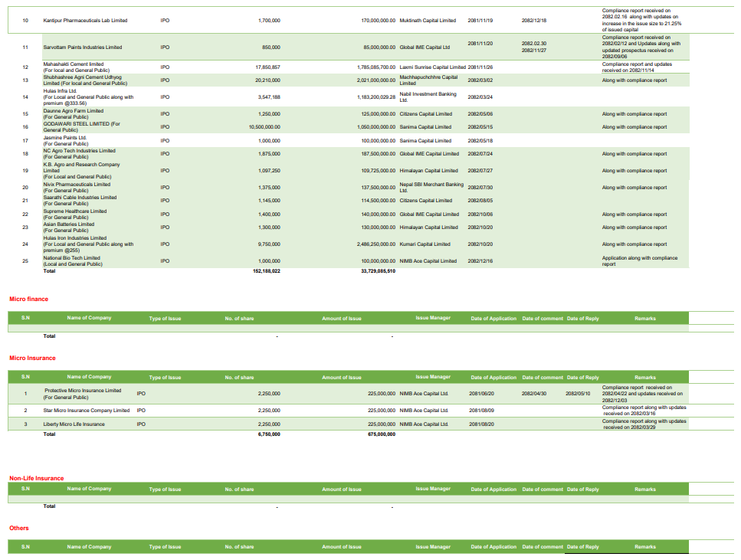
Task: Click the Liberty Micro Life Insurance entry
Action: point(74,424)
